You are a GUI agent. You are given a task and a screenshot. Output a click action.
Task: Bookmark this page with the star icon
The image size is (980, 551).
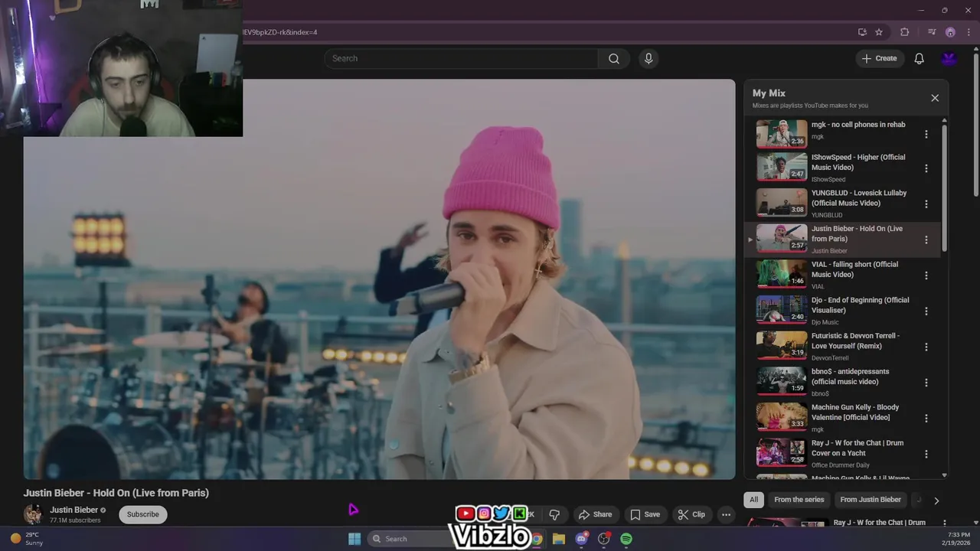[879, 32]
